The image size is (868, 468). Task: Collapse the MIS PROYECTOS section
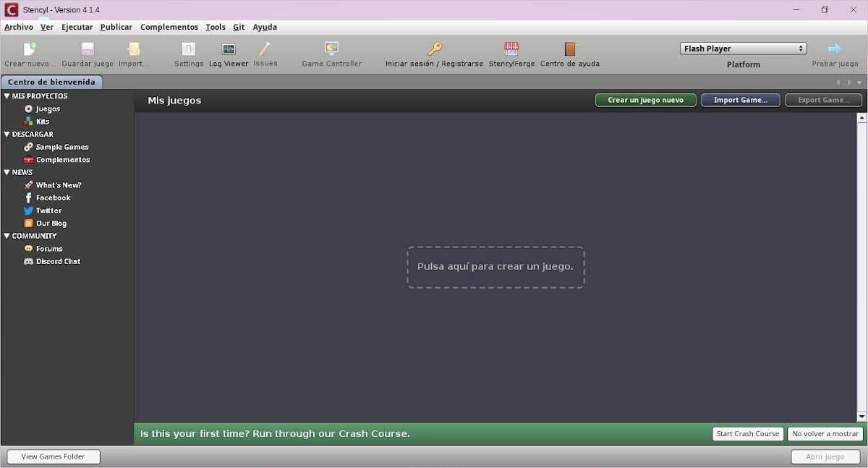coord(7,96)
